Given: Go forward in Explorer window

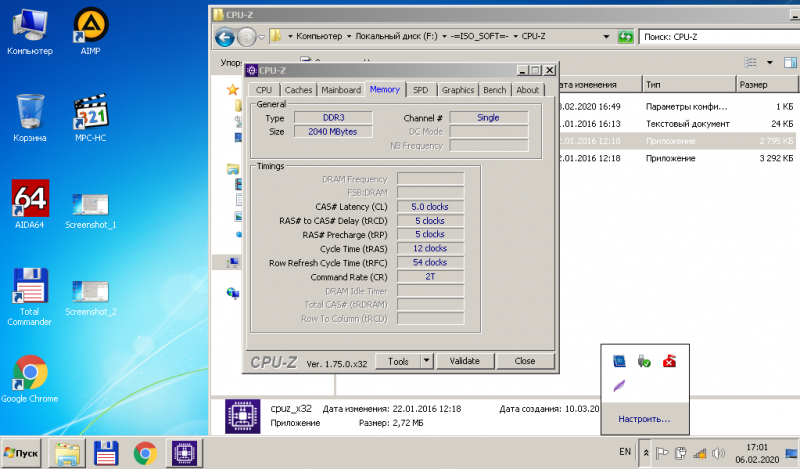Looking at the screenshot, I should pyautogui.click(x=247, y=37).
